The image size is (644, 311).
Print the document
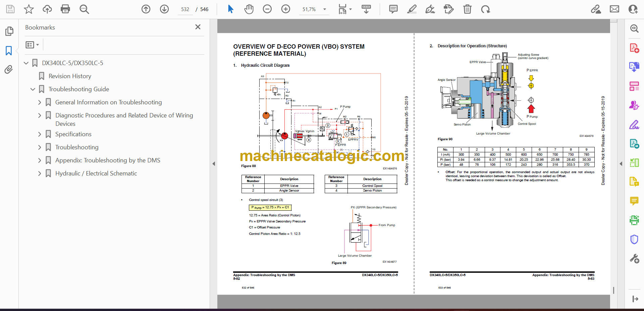[x=65, y=9]
